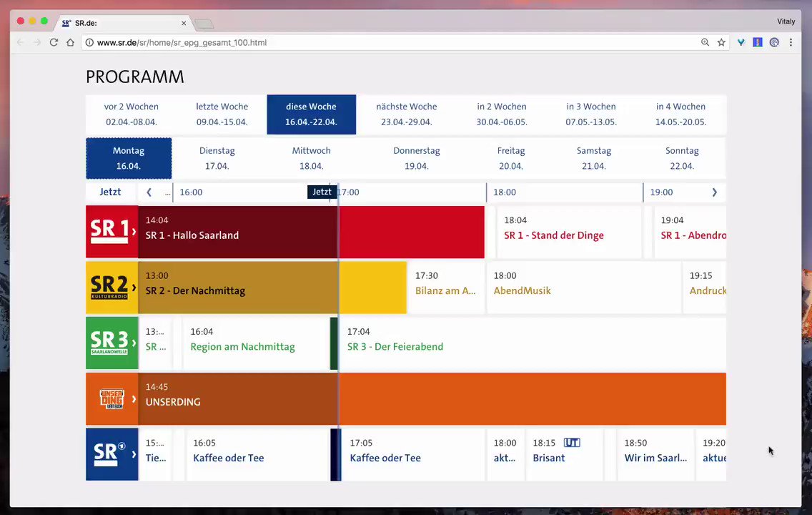Viewport: 812px width, 515px height.
Task: Click the blue V extension icon
Action: [x=741, y=42]
